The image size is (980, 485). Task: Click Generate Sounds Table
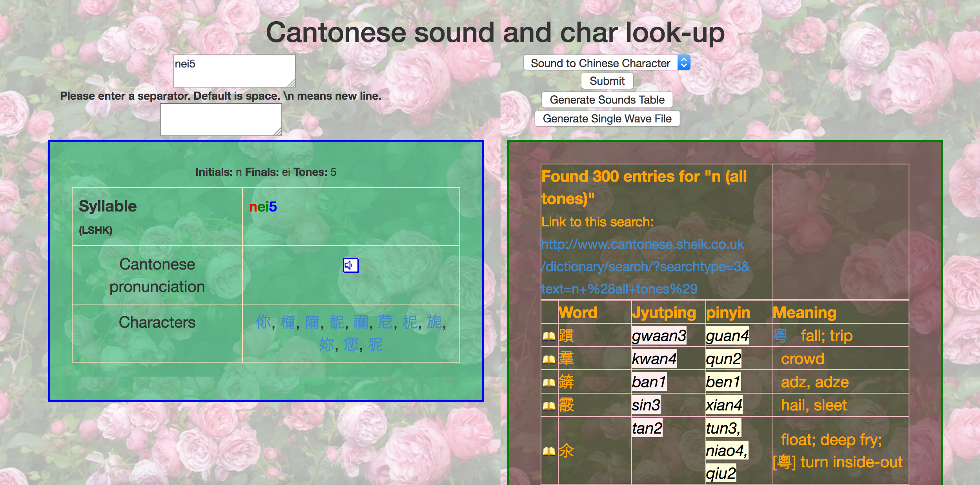pos(607,100)
